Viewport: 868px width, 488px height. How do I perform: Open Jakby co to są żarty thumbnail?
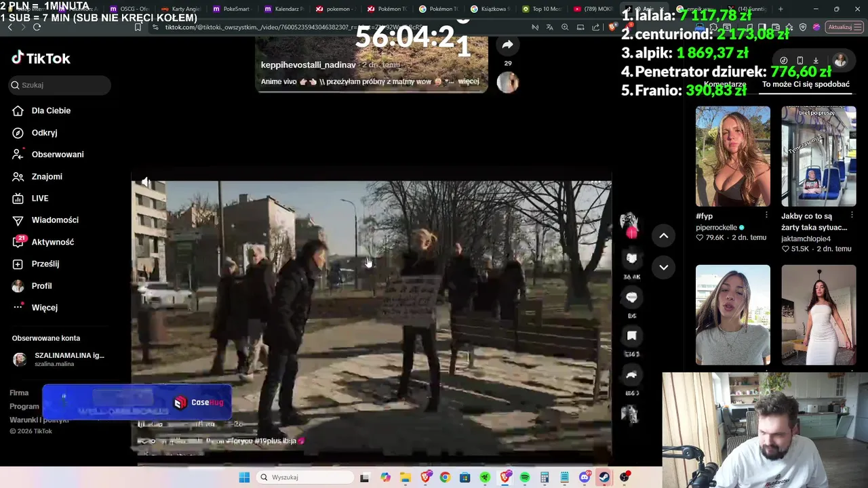818,156
